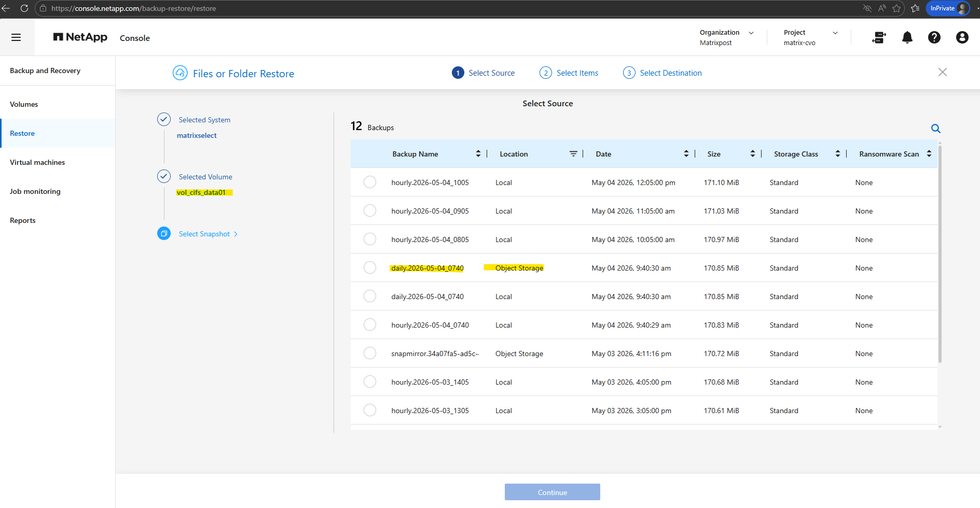Search backups with the magnifier icon
980x508 pixels.
tap(935, 129)
